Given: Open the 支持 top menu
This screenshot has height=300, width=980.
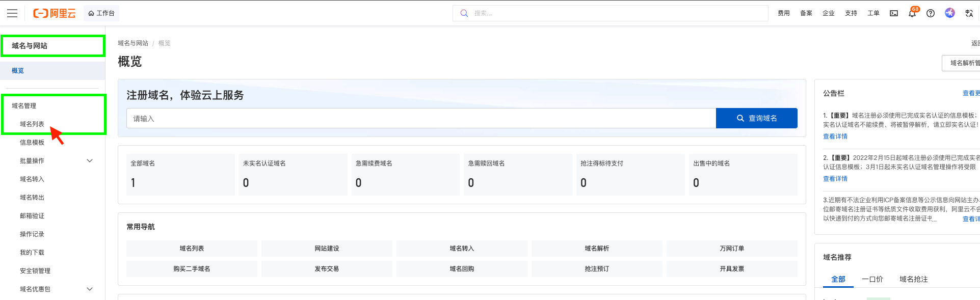Looking at the screenshot, I should 851,13.
